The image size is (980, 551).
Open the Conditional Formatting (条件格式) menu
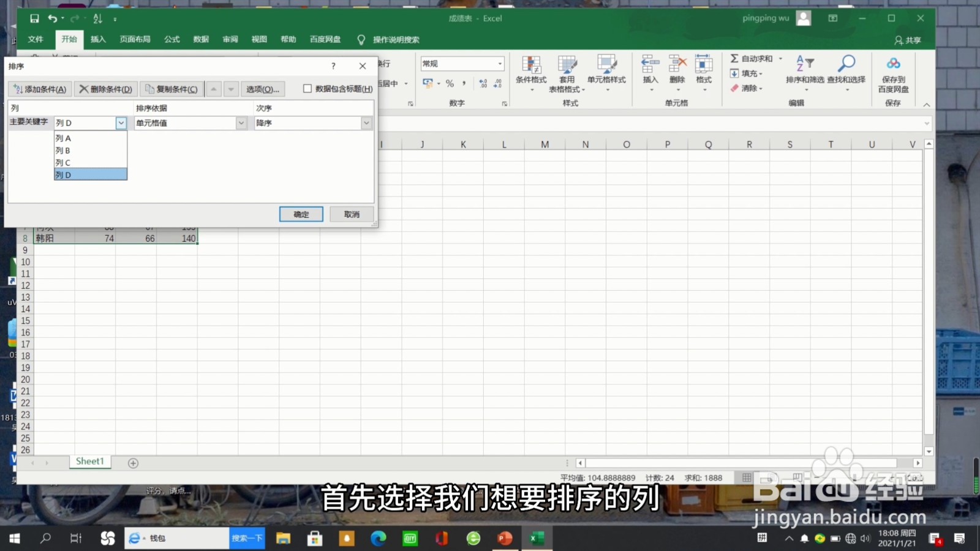[531, 73]
